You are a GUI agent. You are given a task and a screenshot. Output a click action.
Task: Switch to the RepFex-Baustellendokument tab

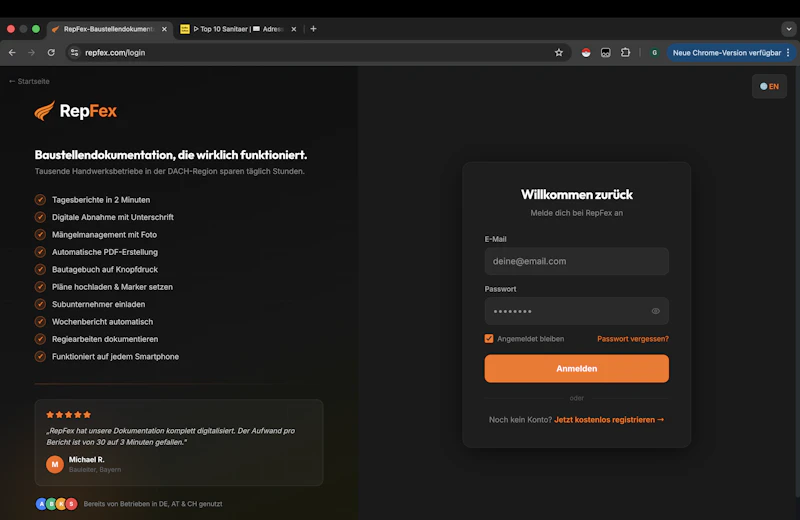[x=108, y=29]
